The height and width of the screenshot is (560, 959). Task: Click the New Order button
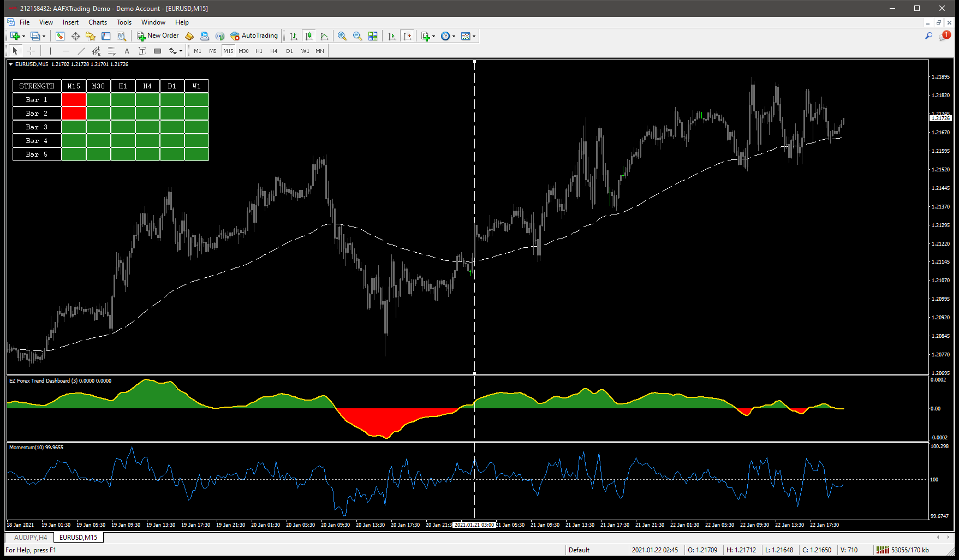[158, 36]
